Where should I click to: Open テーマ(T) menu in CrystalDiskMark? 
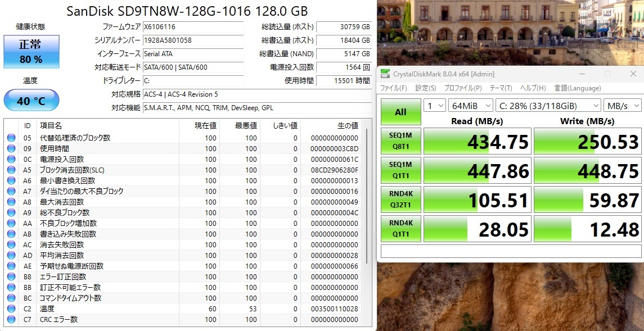click(501, 88)
